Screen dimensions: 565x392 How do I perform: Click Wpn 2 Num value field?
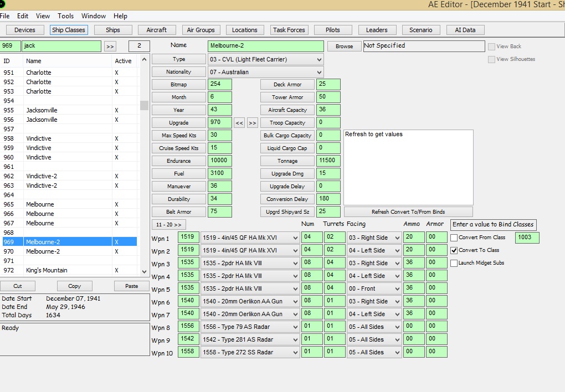312,250
